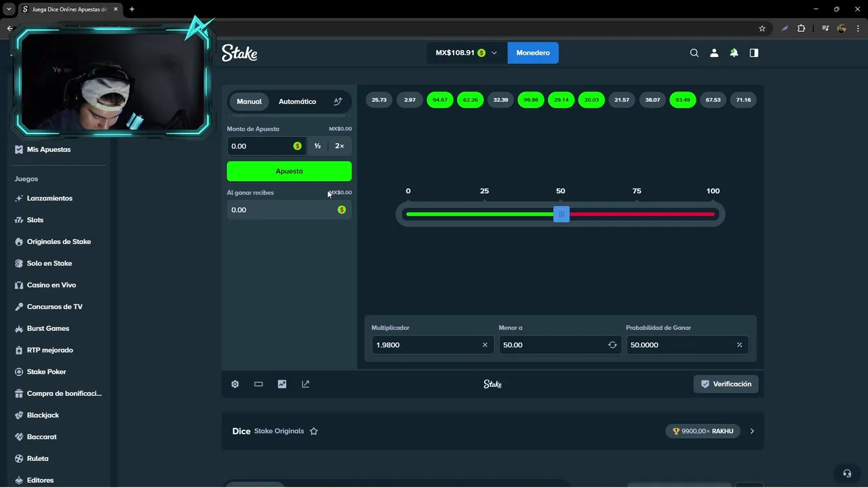The height and width of the screenshot is (488, 868).
Task: Open past result 93.49
Action: point(683,100)
